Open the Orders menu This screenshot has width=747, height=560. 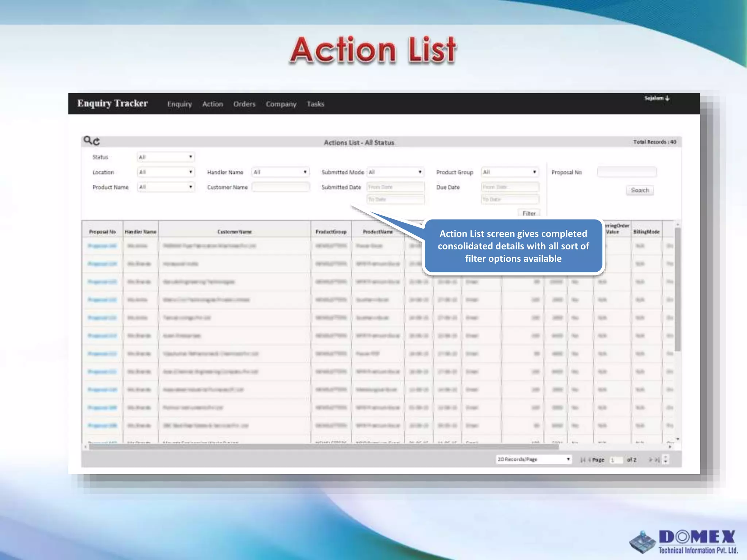coord(244,104)
